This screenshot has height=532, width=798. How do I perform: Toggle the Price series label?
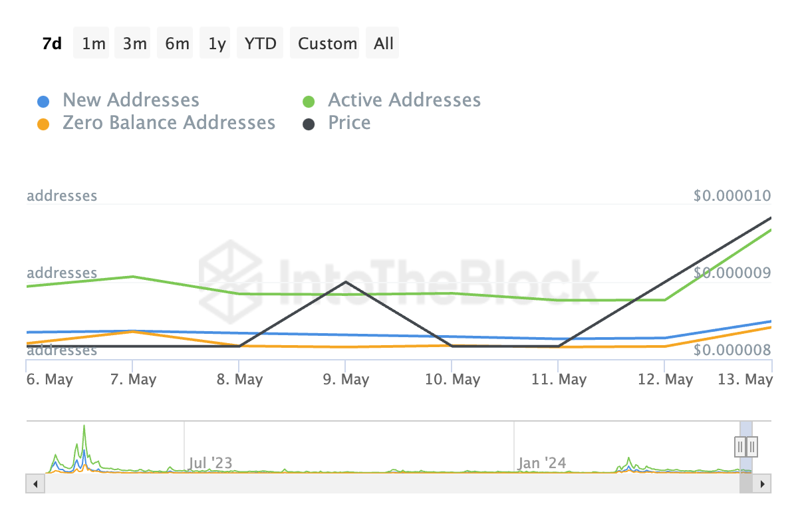click(x=349, y=123)
